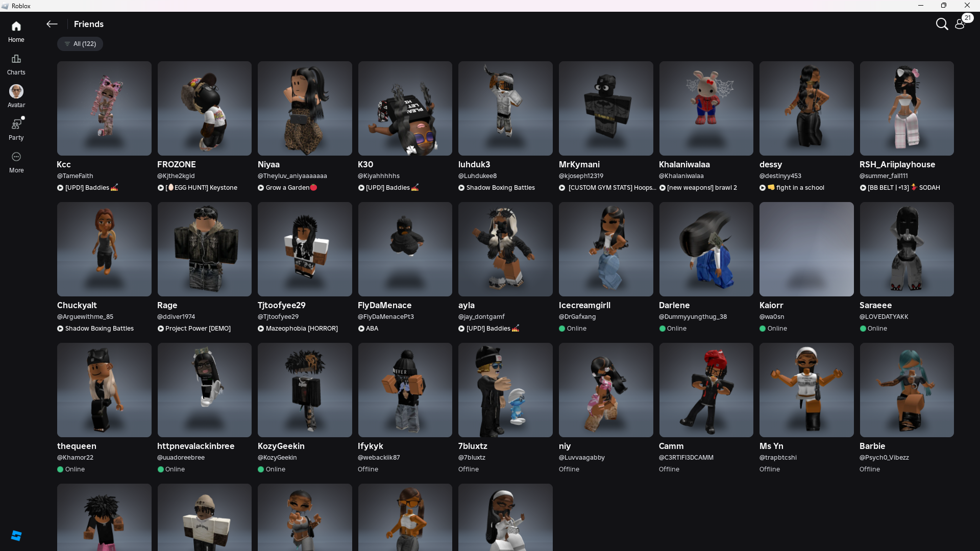
Task: Open the All (122) filter dropdown
Action: 80,44
